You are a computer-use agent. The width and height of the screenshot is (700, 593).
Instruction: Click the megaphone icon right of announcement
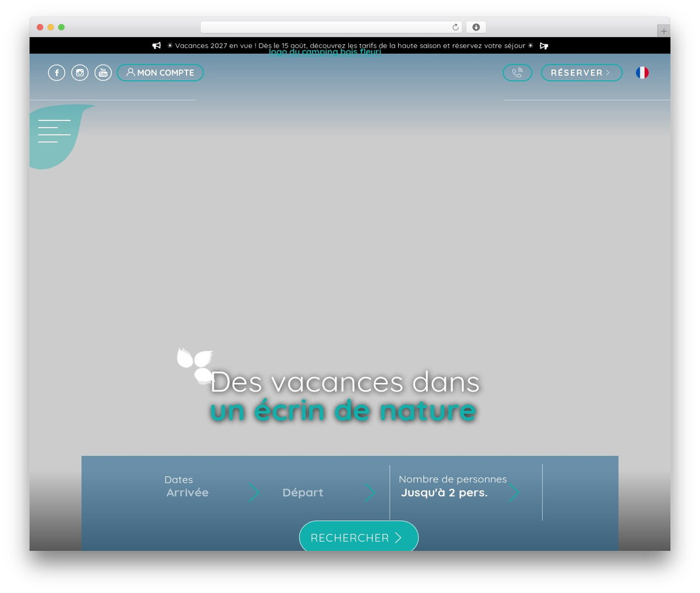(544, 46)
